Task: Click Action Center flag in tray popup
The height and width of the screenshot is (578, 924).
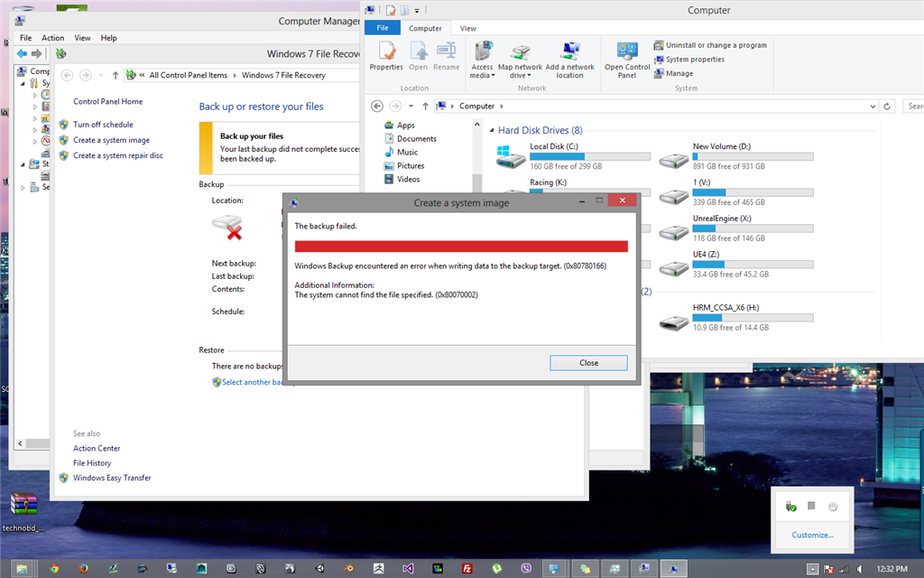Action: coord(811,506)
